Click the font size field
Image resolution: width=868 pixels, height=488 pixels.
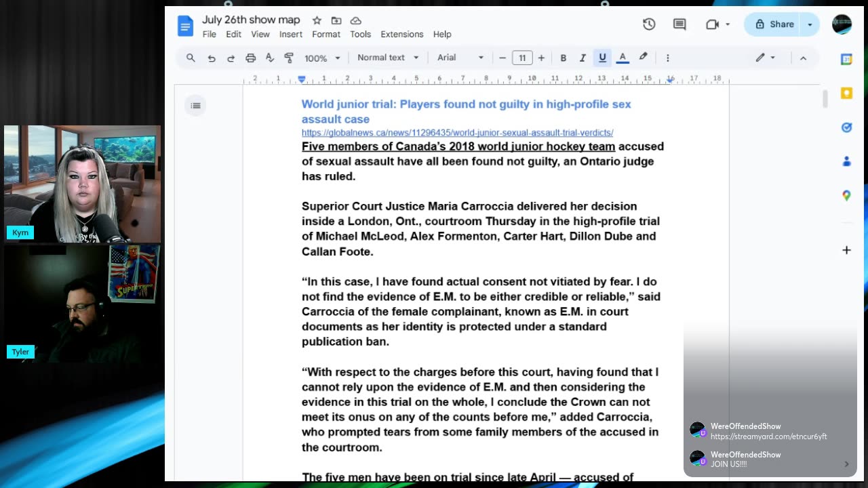[x=522, y=58]
